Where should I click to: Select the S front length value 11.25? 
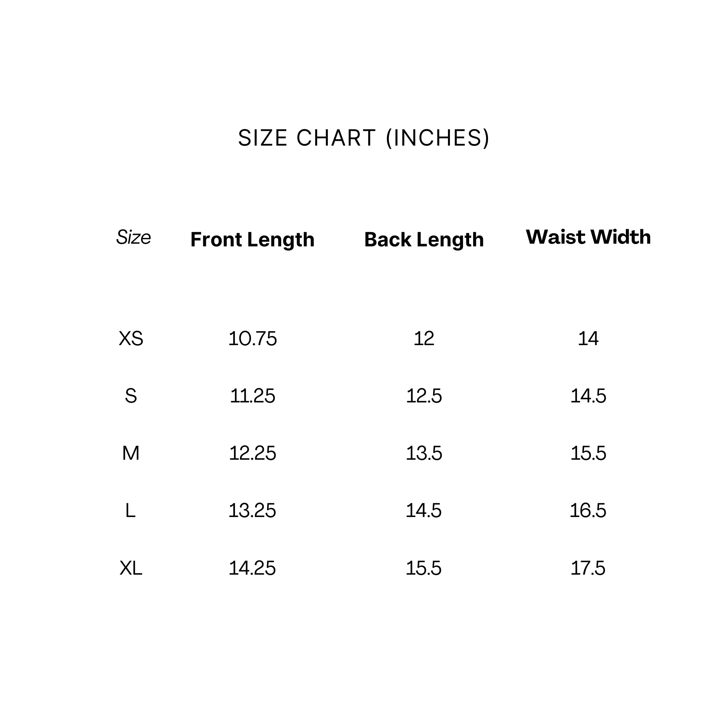pyautogui.click(x=252, y=396)
